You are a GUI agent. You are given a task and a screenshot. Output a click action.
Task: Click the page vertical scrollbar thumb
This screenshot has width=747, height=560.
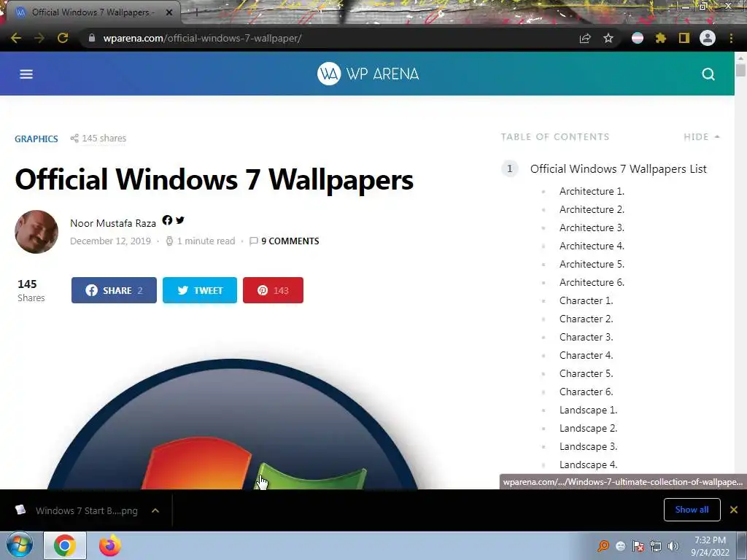pos(740,69)
